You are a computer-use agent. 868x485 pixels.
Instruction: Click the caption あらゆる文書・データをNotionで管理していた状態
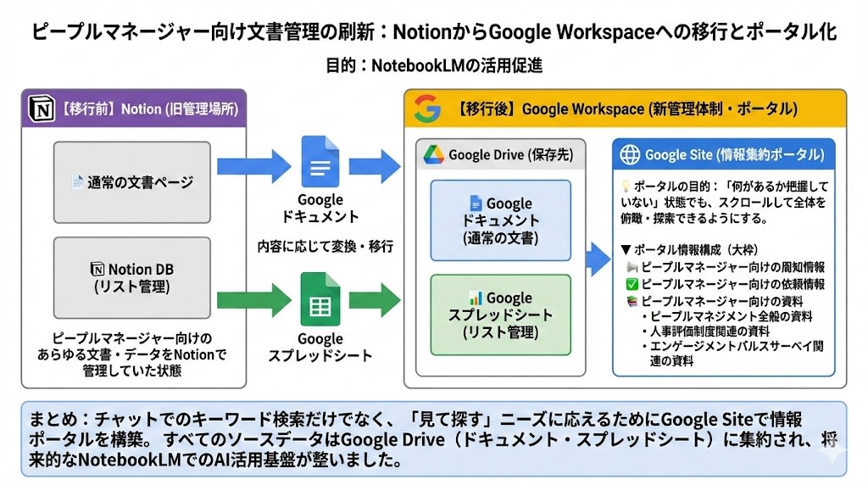132,354
